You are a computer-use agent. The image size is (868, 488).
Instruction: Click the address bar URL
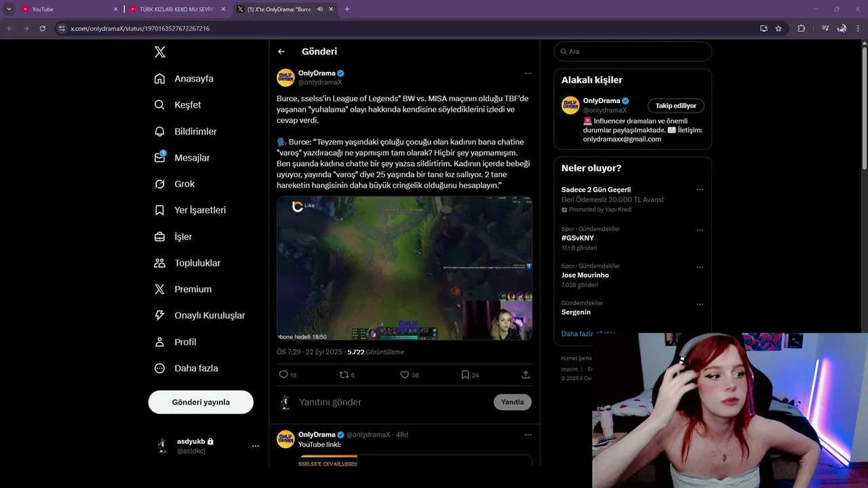(140, 28)
